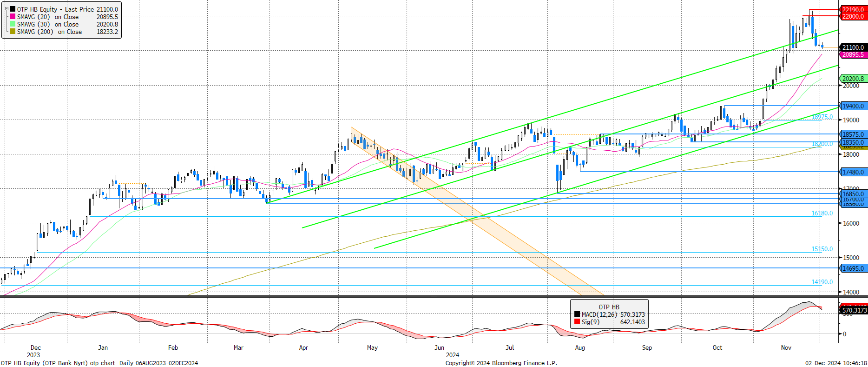The image size is (868, 367).
Task: Click the black OTP HB Equity legend swatch
Action: 13,9
